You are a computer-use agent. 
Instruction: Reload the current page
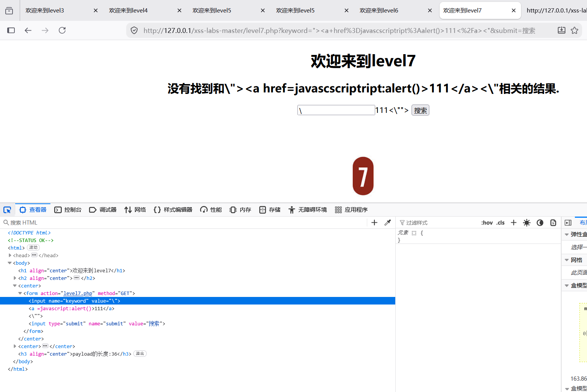click(62, 30)
